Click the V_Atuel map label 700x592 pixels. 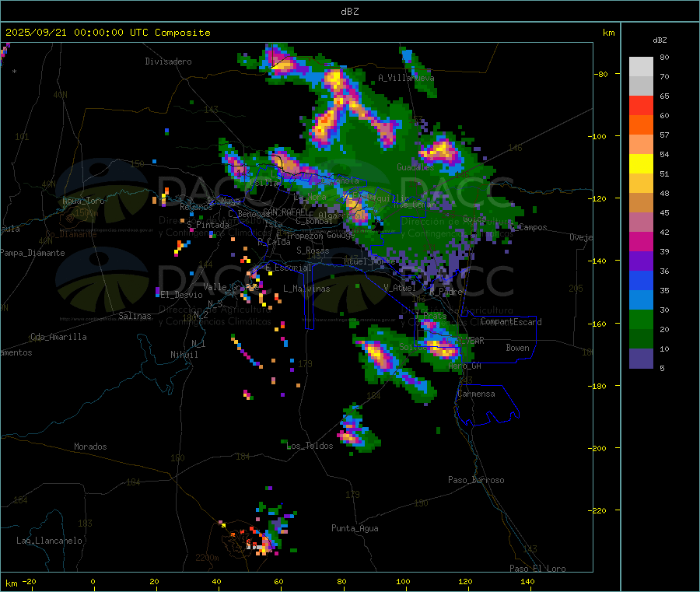[400, 288]
